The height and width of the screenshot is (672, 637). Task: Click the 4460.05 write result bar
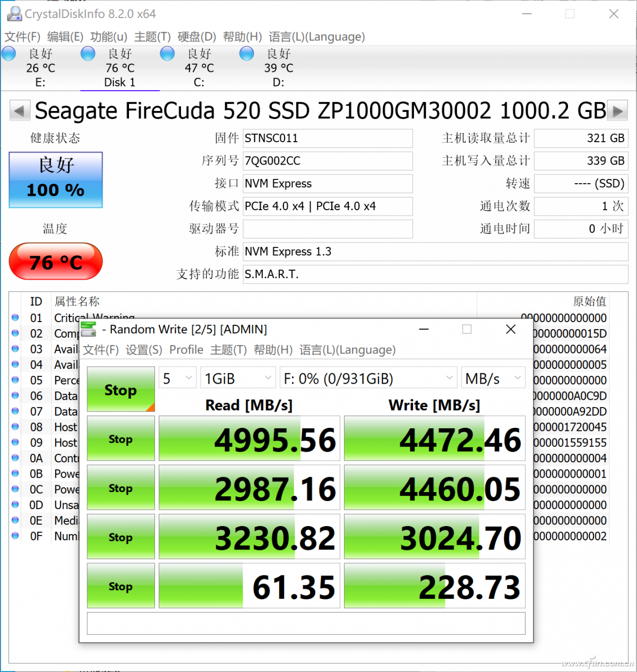(435, 488)
